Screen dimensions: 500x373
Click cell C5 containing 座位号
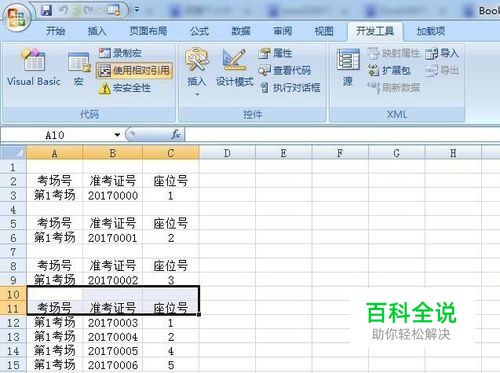[171, 223]
